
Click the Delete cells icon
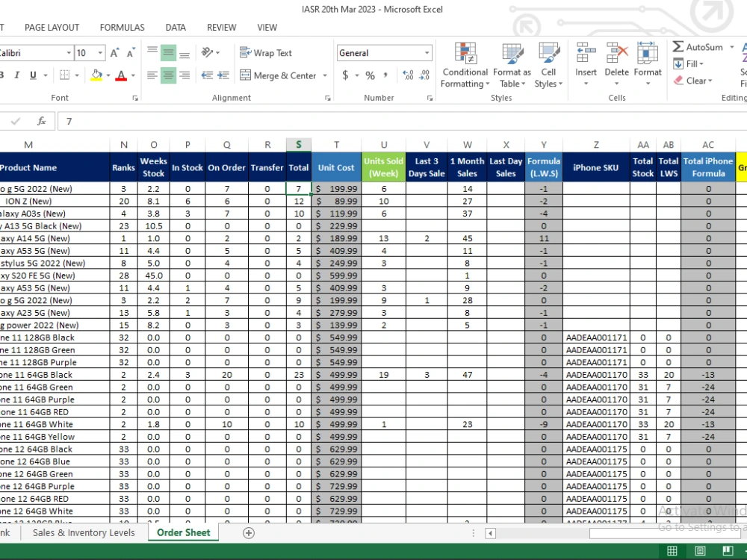616,53
